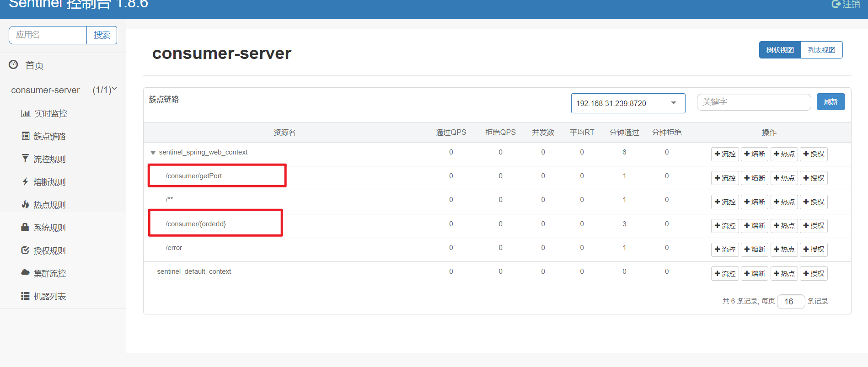The width and height of the screenshot is (868, 367).
Task: Click the 熔断规则 lightning bolt icon
Action: click(x=25, y=181)
